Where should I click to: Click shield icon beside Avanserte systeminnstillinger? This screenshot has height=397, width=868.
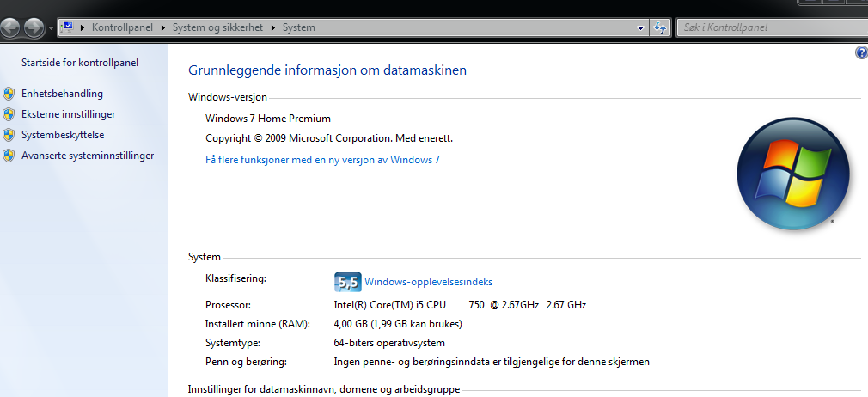click(x=9, y=156)
